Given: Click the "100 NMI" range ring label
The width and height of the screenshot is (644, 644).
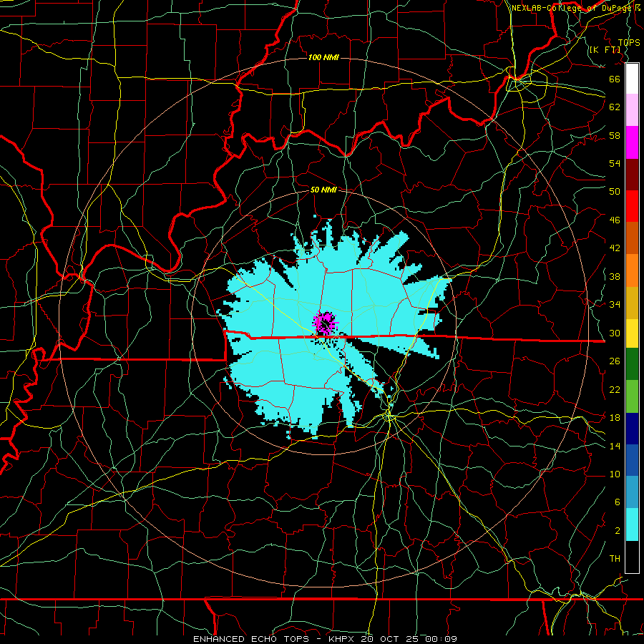Looking at the screenshot, I should 323,57.
